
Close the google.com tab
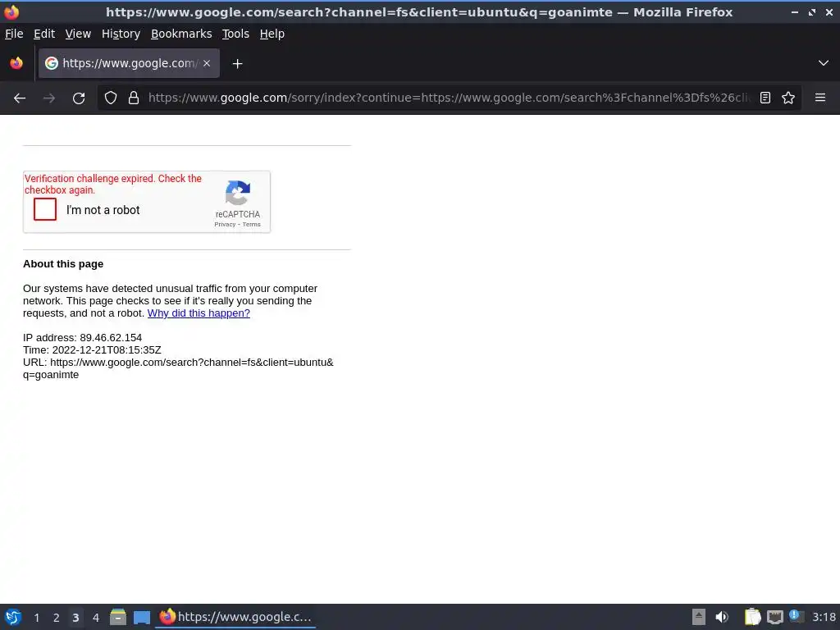207,63
